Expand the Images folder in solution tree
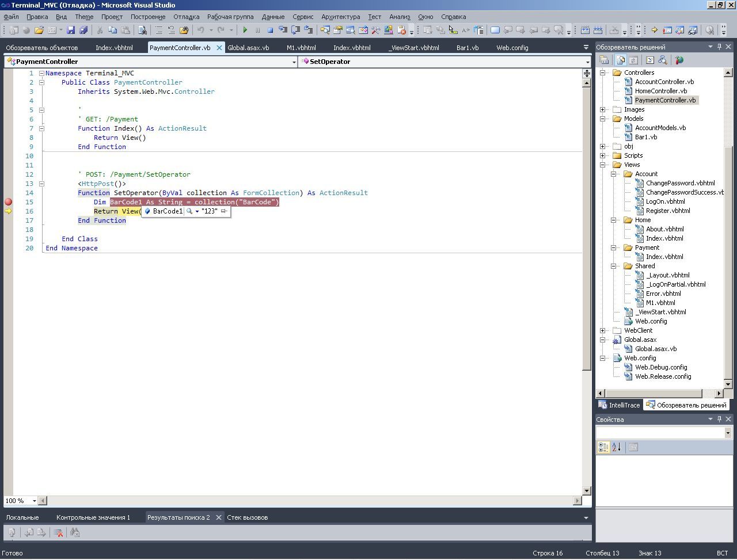This screenshot has width=737, height=560. (x=602, y=109)
